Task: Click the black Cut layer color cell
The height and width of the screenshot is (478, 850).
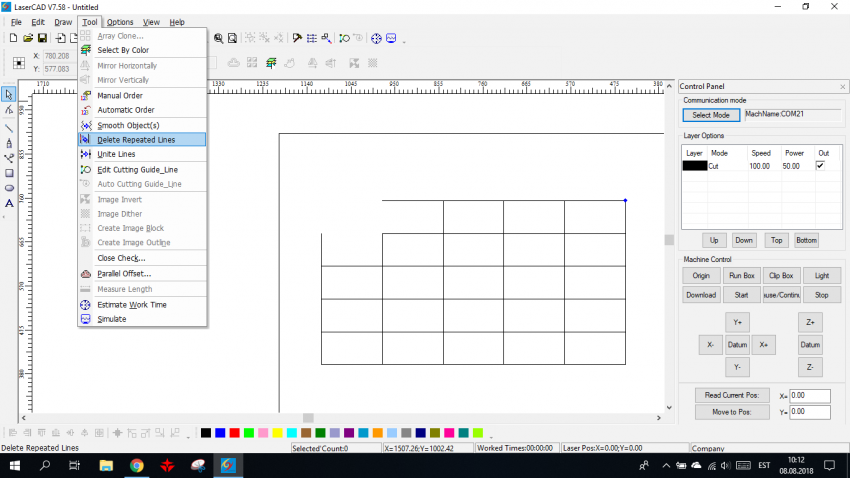Action: [x=694, y=166]
